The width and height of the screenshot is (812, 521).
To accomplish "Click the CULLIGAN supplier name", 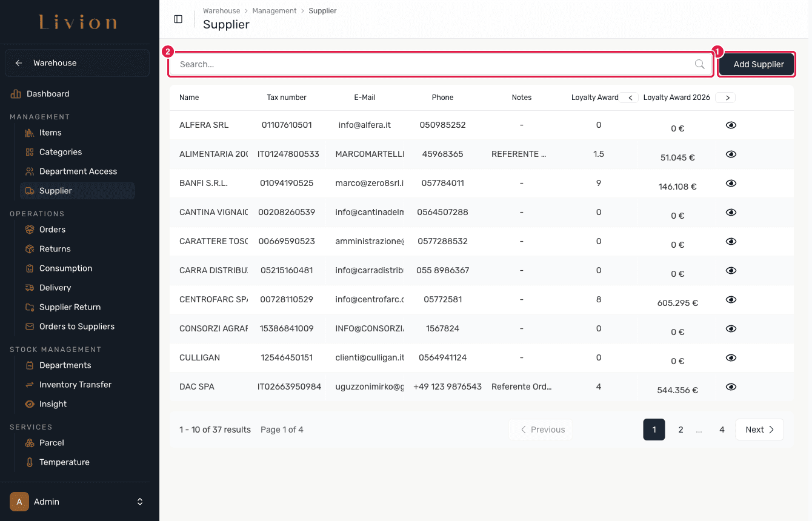I will coord(199,357).
